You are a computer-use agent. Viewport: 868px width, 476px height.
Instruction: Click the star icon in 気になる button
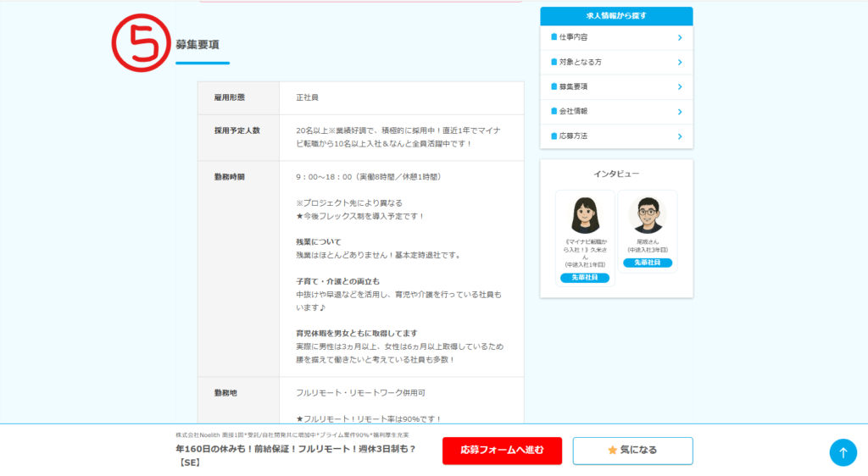[x=612, y=451]
